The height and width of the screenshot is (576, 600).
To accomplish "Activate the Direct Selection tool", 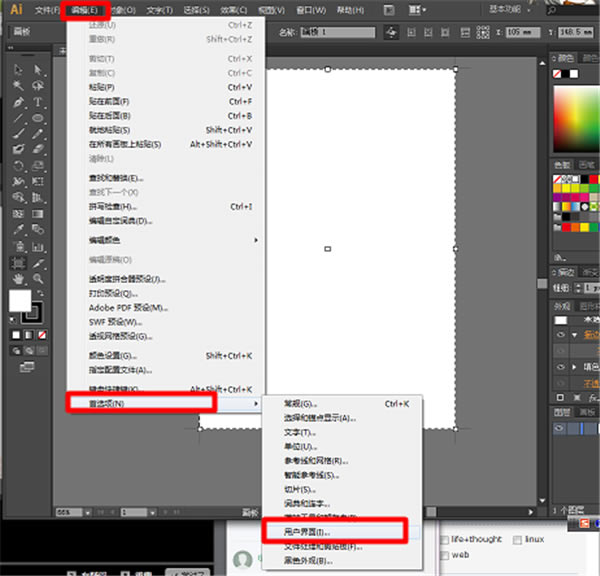I will click(x=38, y=70).
